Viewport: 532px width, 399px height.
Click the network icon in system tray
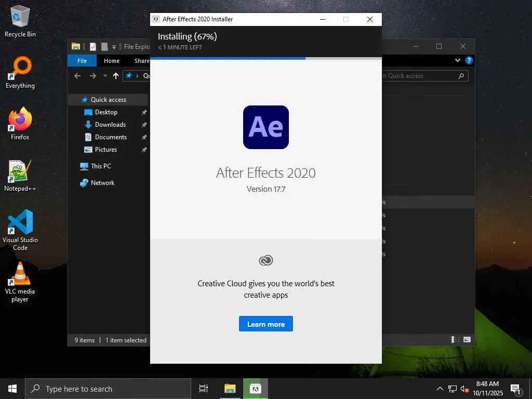[453, 389]
